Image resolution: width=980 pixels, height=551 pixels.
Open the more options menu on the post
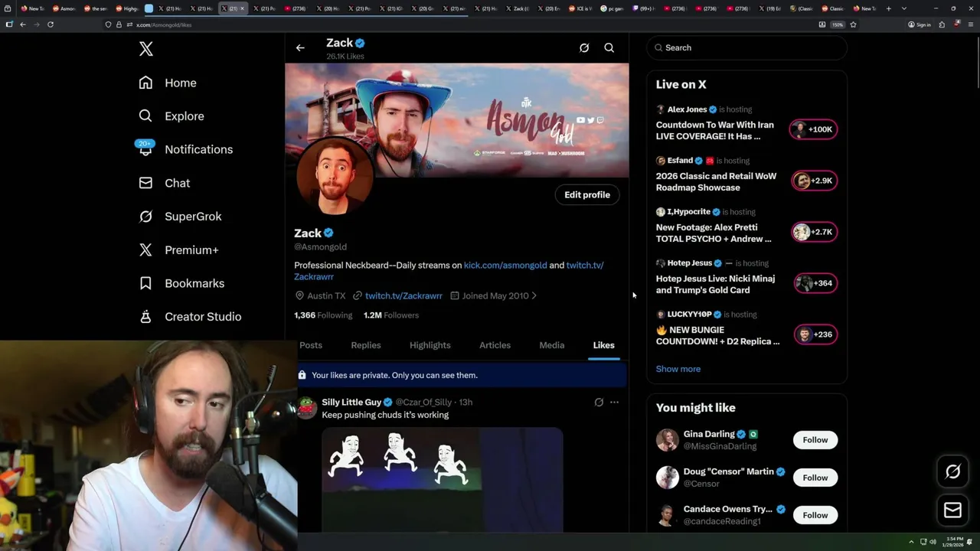tap(614, 403)
